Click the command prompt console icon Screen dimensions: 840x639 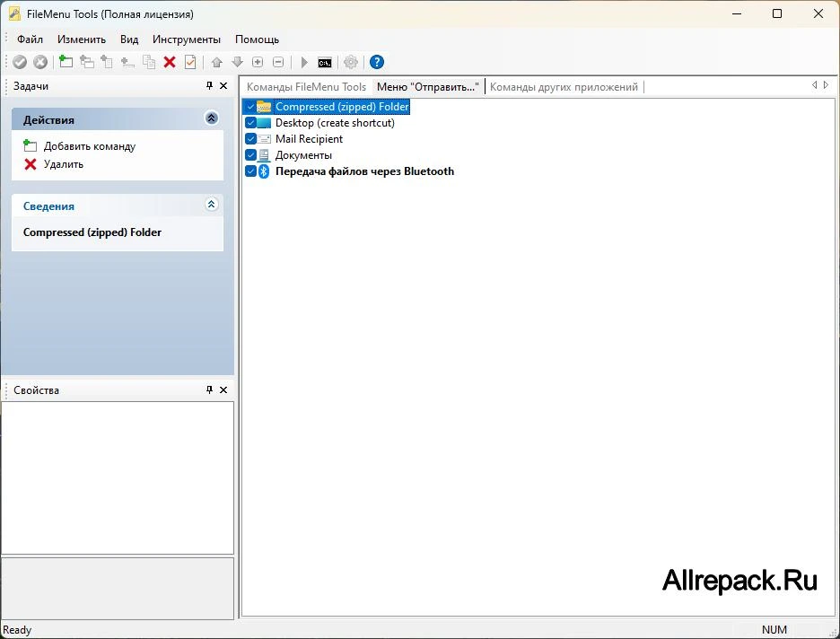tap(325, 63)
